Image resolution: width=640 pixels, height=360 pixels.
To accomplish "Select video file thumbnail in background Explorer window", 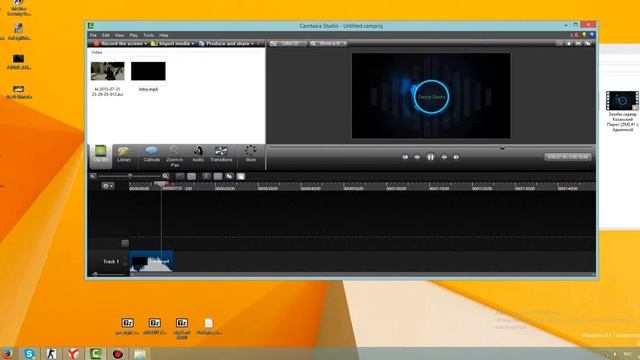I will point(622,101).
